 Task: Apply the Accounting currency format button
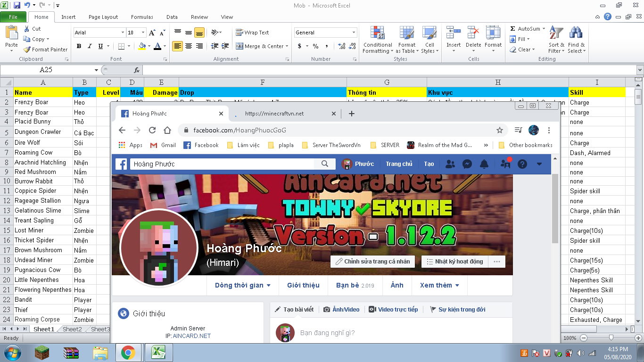pyautogui.click(x=299, y=46)
